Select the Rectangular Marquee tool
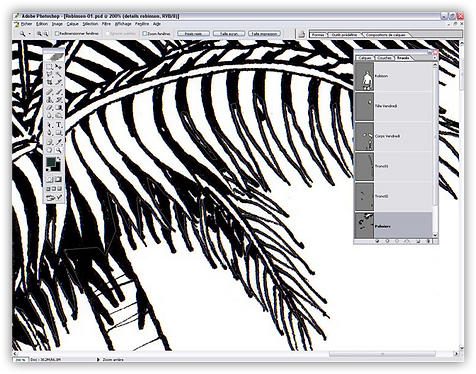The image size is (476, 374). 49,67
